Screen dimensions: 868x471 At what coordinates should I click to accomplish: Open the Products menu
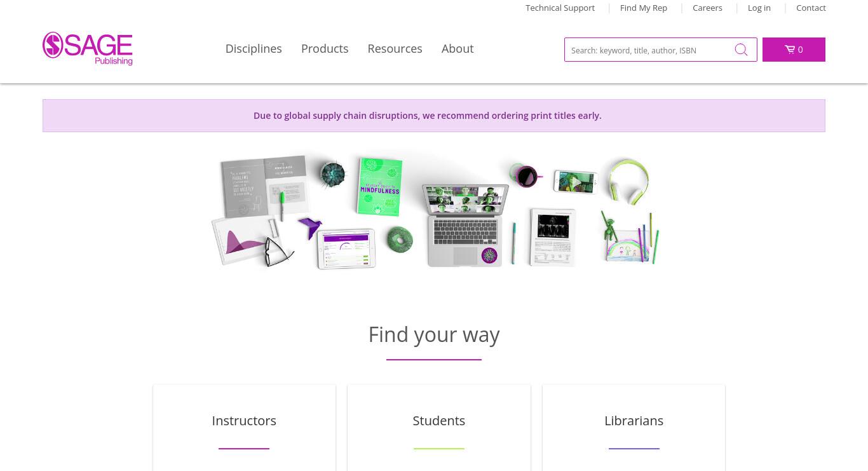(325, 49)
